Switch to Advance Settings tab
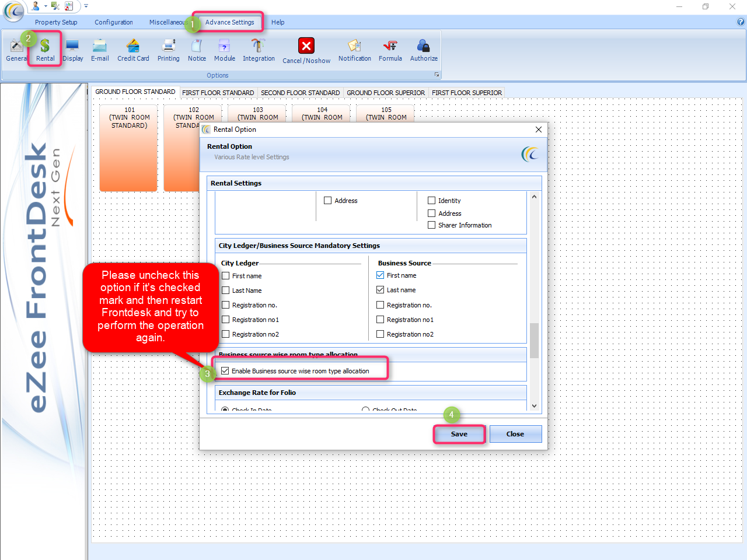This screenshot has height=560, width=747. [229, 22]
